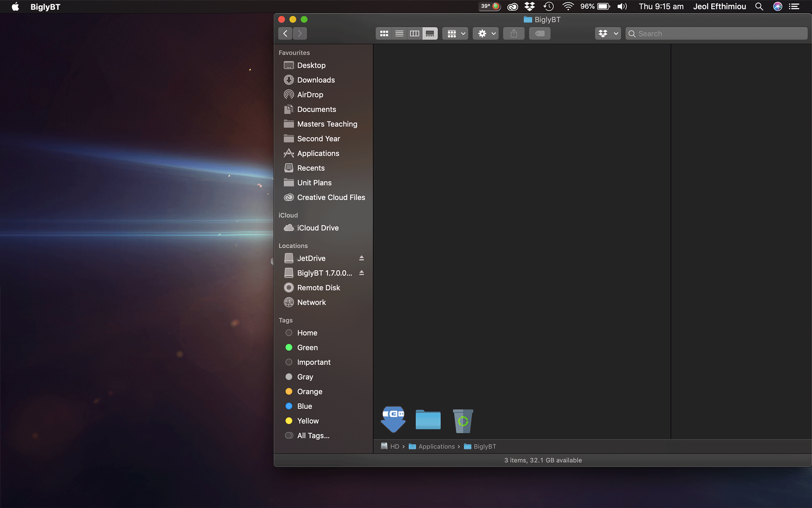This screenshot has height=508, width=812.
Task: Open the volume control menu
Action: click(622, 7)
